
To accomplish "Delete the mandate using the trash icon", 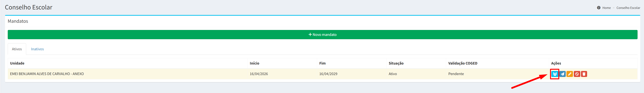I will click(x=584, y=74).
